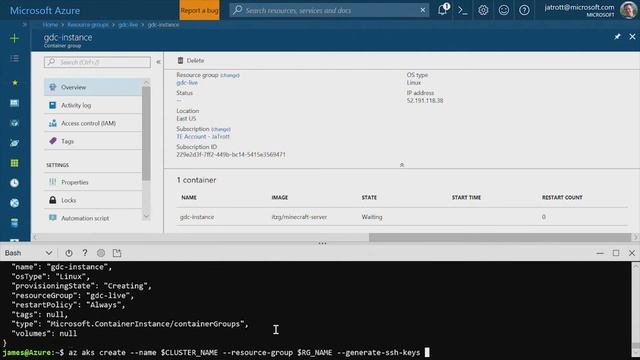Open the clock recent icon in sidebar
640x360 pixels.
(x=14, y=183)
